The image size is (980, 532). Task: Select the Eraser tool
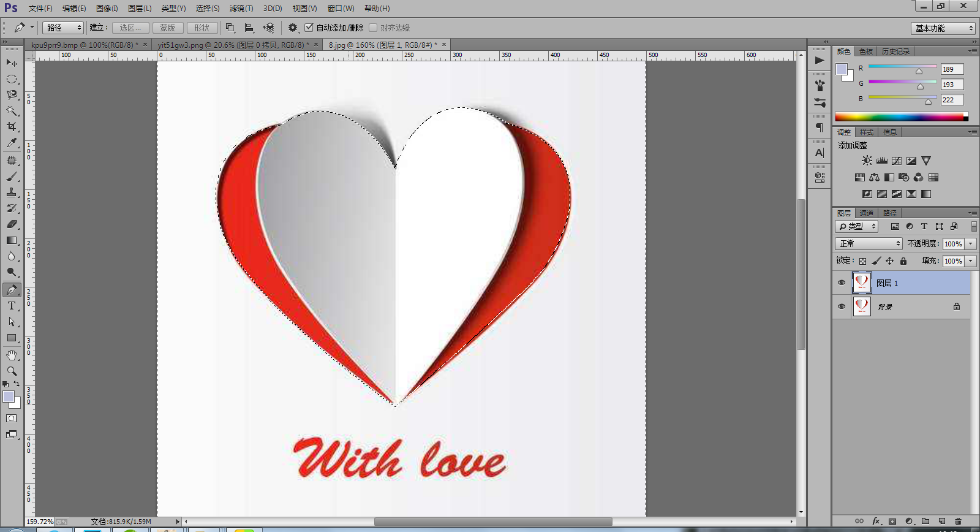coord(12,224)
